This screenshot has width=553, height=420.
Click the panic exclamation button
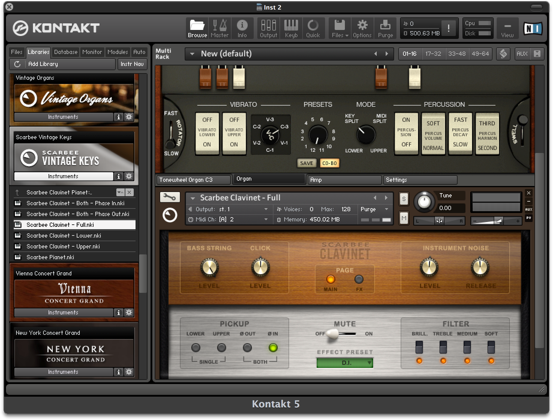tap(448, 28)
